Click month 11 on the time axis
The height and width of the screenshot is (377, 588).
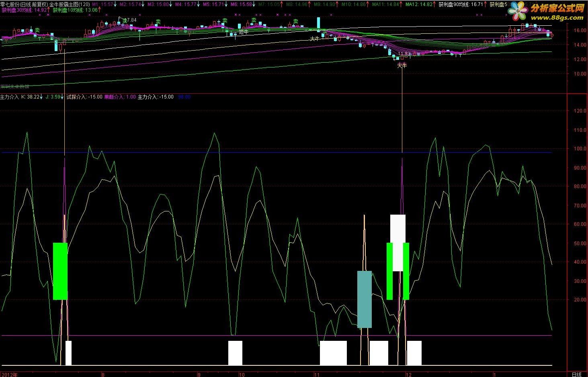[317, 374]
